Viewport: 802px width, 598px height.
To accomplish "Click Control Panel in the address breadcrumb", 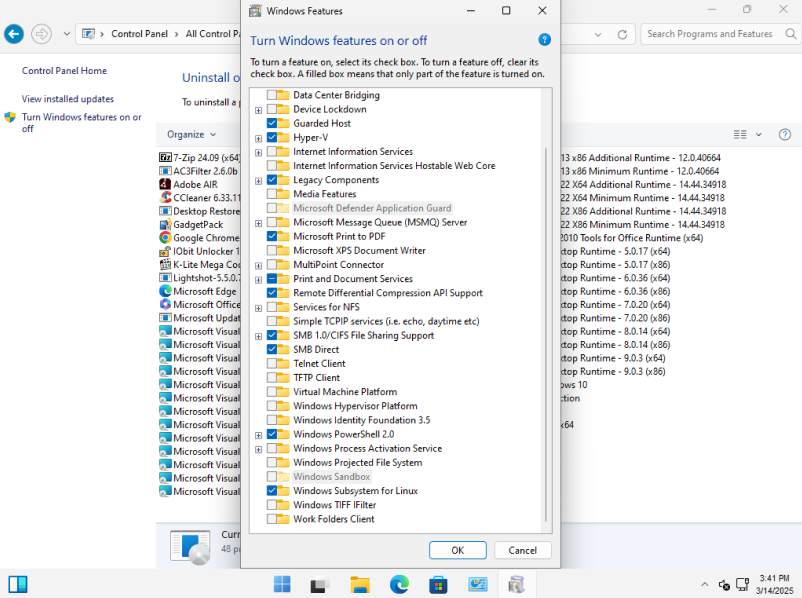I will pos(140,34).
